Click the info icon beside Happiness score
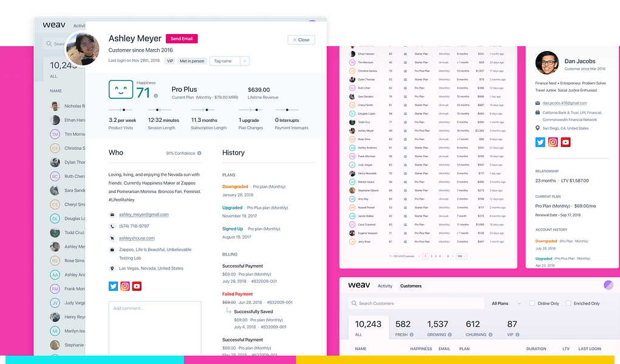Screen dimensions: 620x364 [x=156, y=96]
